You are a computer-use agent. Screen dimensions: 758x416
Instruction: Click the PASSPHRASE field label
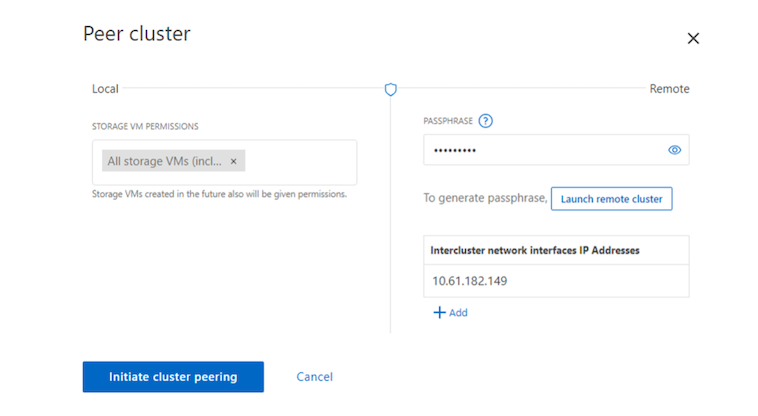[x=448, y=121]
